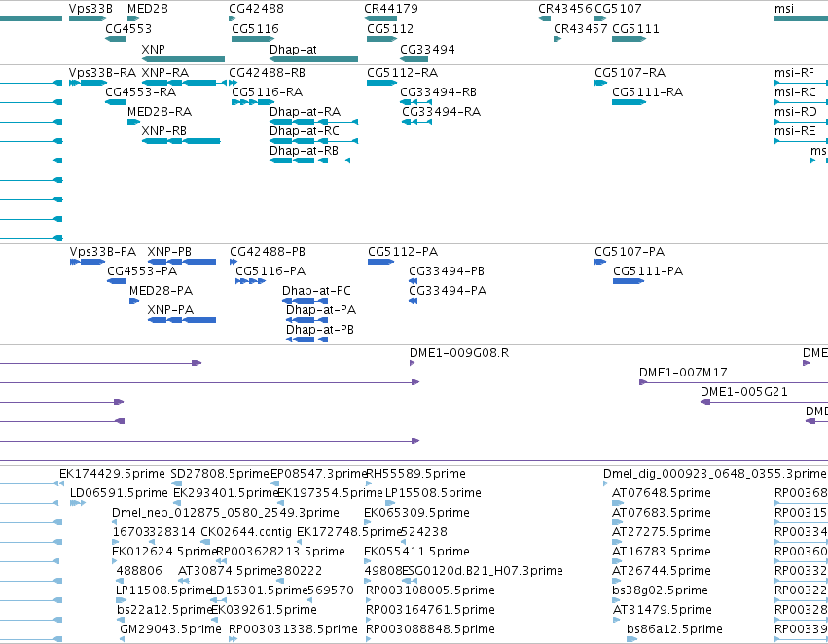Open transcript label CG42488-RB
This screenshot has height=644, width=828.
(267, 72)
